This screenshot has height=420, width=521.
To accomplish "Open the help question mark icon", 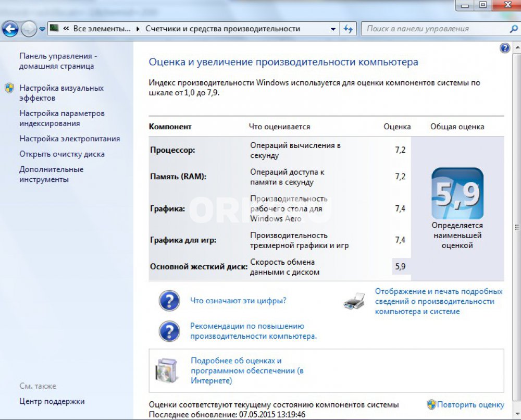I will pos(504,48).
